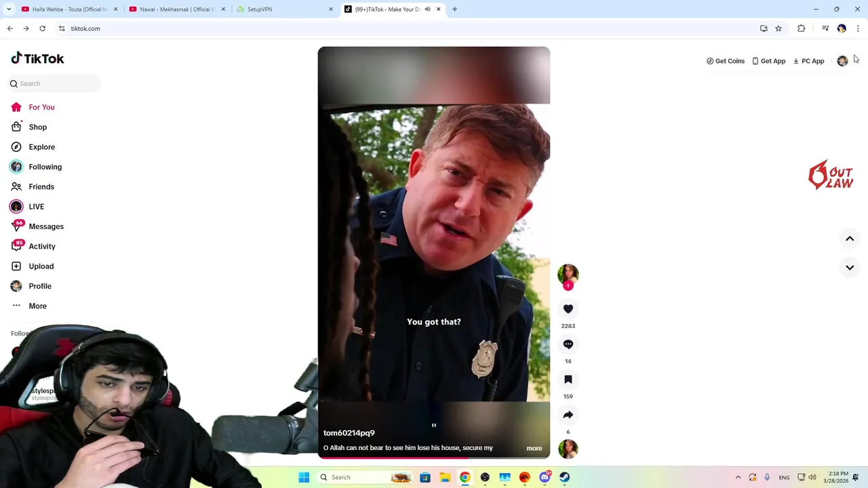This screenshot has width=868, height=488.
Task: Open the Chrome extensions menu
Action: (801, 28)
